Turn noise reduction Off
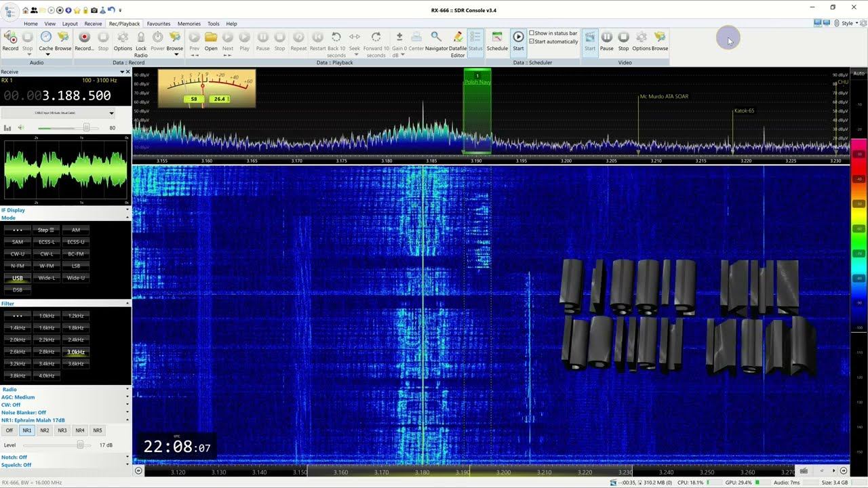Image resolution: width=868 pixels, height=488 pixels. point(9,430)
